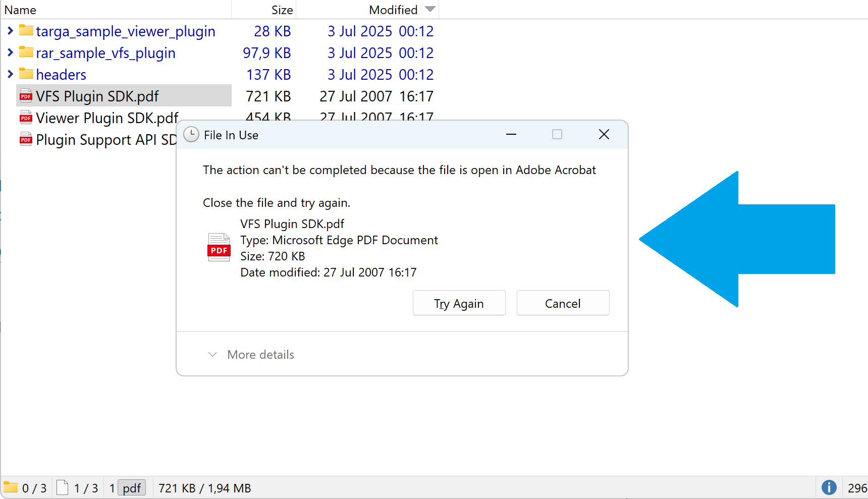Viewport: 868px width, 499px height.
Task: Expand the targa_sample_viewer_plugin folder tree
Action: coord(10,31)
